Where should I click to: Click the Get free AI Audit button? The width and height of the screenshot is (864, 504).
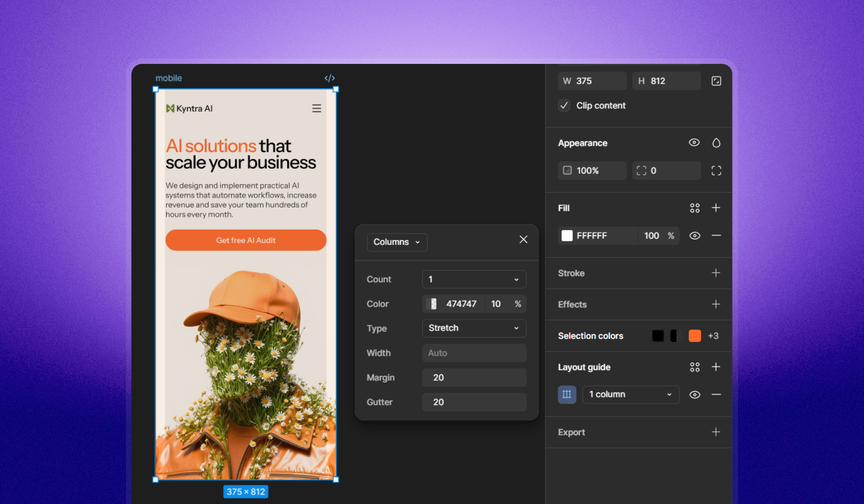pos(246,240)
